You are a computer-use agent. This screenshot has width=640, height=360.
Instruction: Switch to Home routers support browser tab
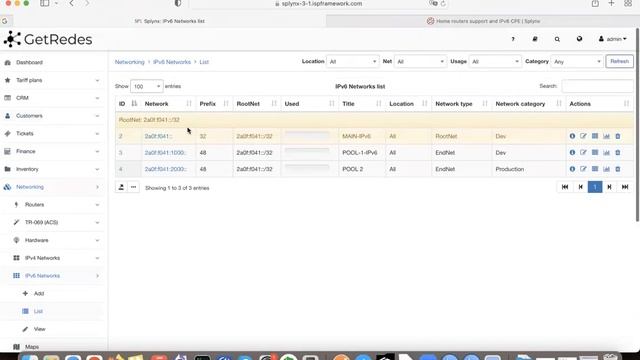coord(483,21)
